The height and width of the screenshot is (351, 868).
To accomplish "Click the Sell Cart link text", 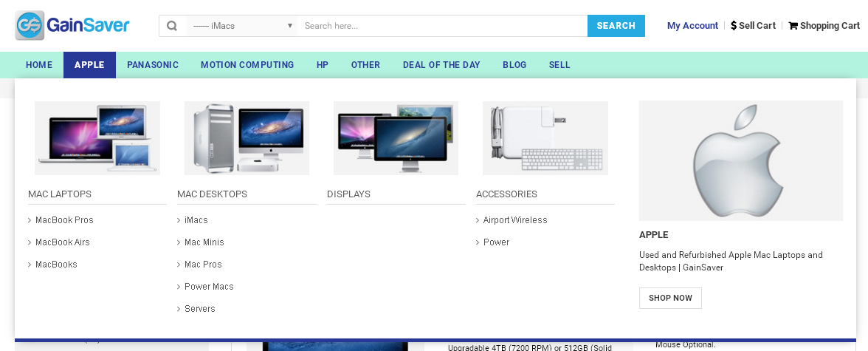I will tap(757, 26).
